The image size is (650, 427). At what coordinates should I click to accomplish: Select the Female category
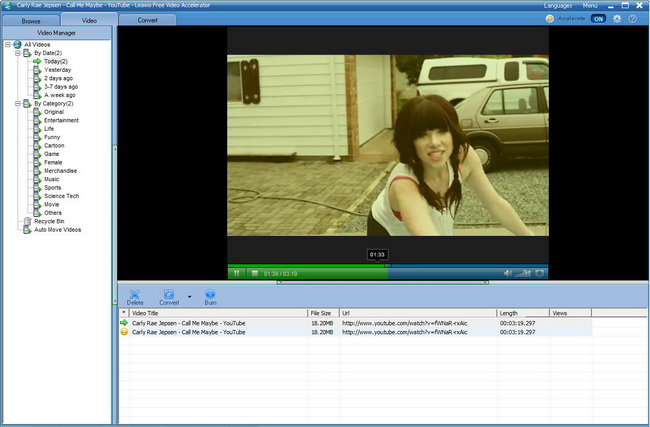pos(53,163)
